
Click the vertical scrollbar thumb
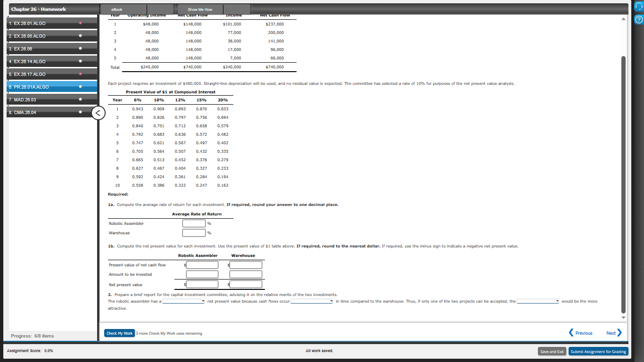pos(623,185)
